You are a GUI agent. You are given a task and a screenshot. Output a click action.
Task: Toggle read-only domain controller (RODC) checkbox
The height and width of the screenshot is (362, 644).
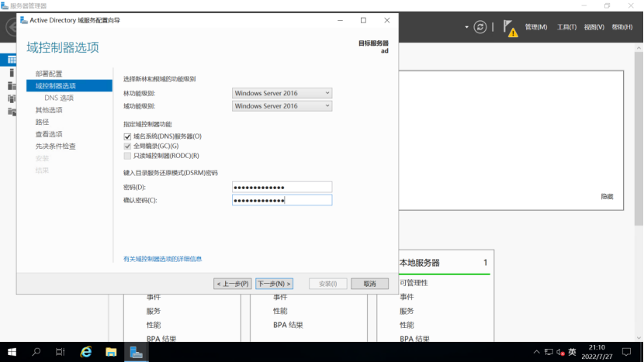tap(127, 156)
